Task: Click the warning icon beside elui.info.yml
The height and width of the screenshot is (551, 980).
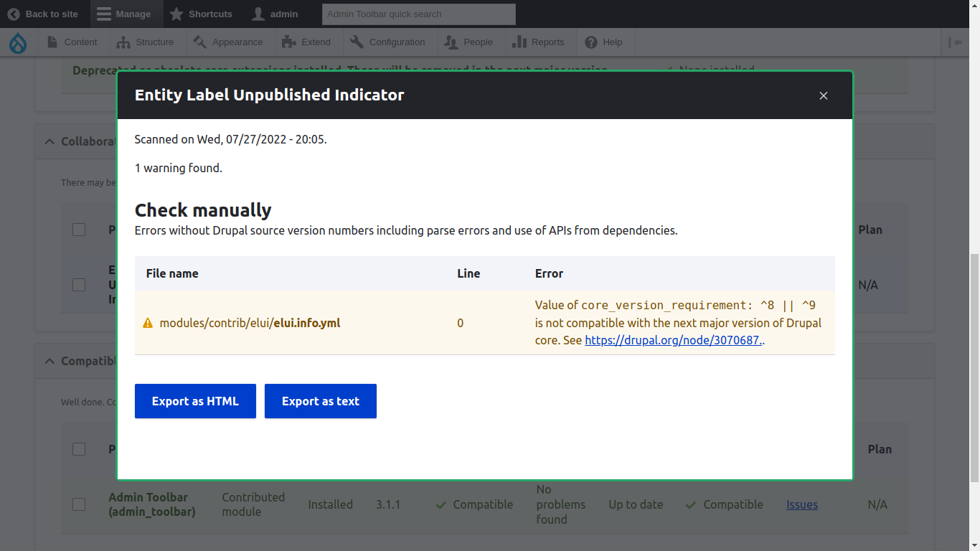Action: click(x=147, y=323)
